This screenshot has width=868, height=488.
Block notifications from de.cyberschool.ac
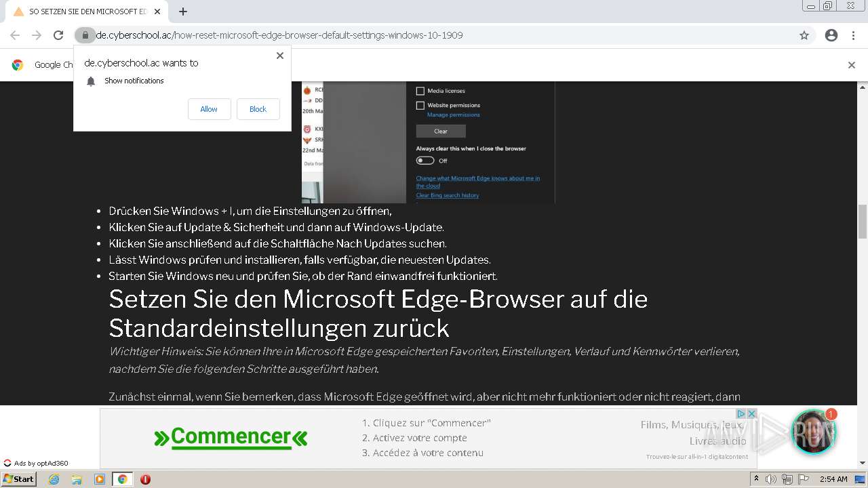(x=258, y=109)
